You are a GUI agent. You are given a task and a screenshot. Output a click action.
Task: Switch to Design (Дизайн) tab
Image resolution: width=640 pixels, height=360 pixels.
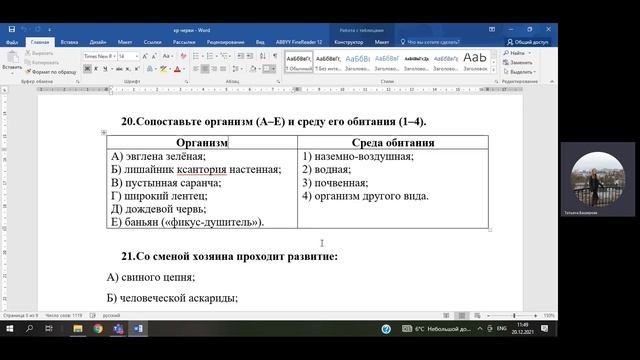pyautogui.click(x=98, y=42)
